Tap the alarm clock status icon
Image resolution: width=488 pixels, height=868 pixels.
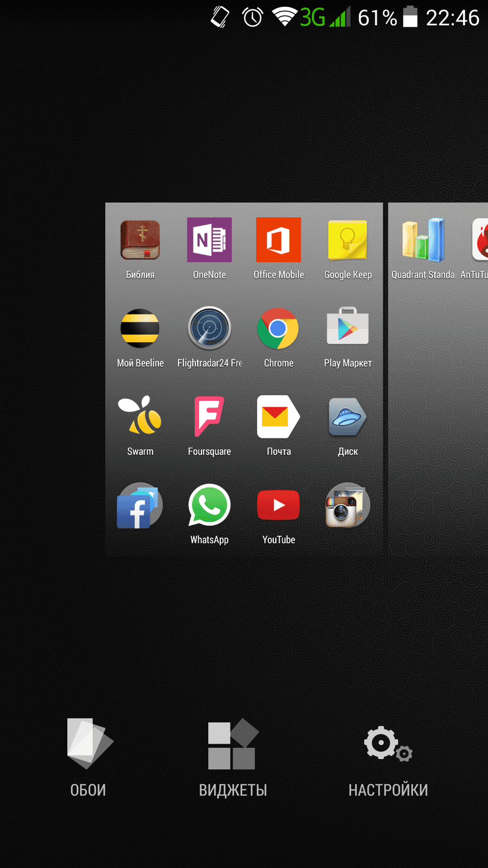[252, 18]
